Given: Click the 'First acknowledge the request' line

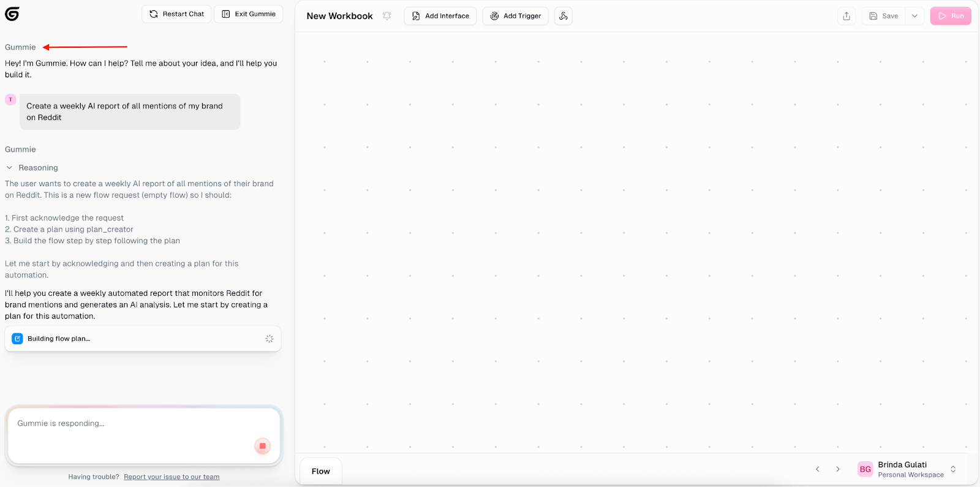Looking at the screenshot, I should tap(64, 218).
